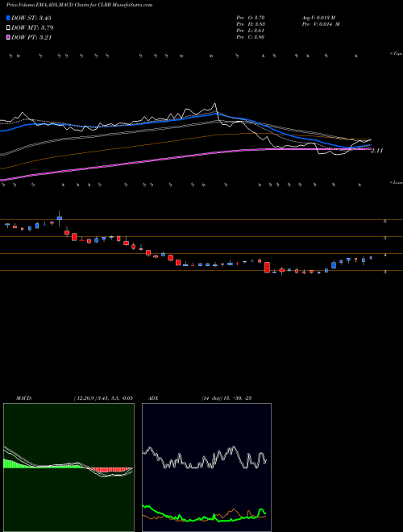The height and width of the screenshot is (532, 403).
Task: Click the 'MACD:' panel heading
Action: click(x=24, y=398)
